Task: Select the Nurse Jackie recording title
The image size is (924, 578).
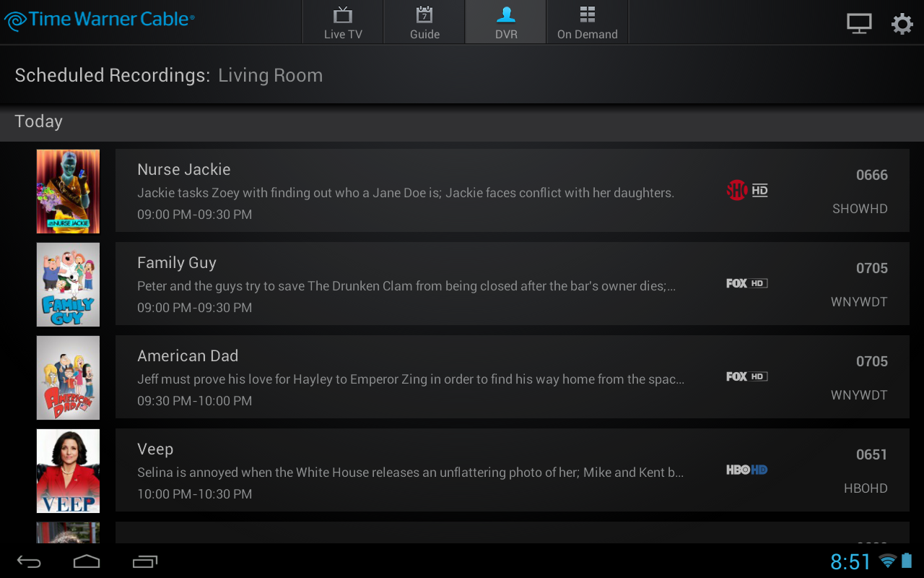Action: pos(184,170)
